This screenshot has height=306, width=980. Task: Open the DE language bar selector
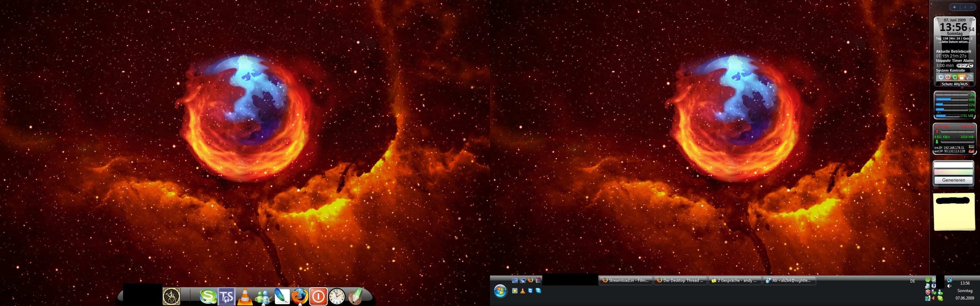pos(913,281)
